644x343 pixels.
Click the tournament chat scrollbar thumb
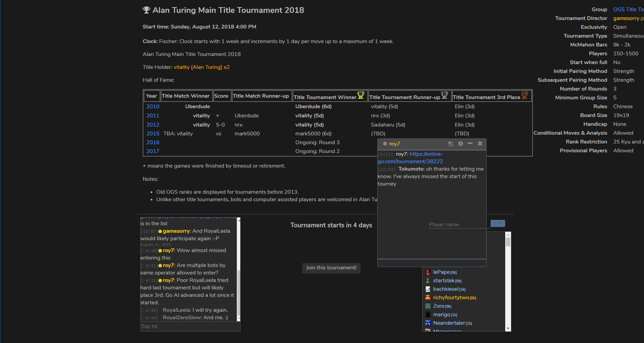(239, 293)
